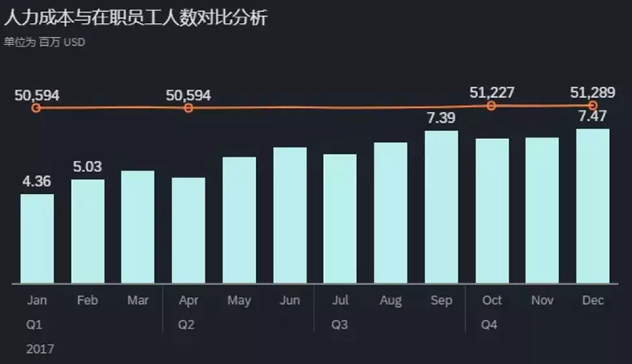
Task: Click the July bar in Q3
Action: (x=340, y=218)
